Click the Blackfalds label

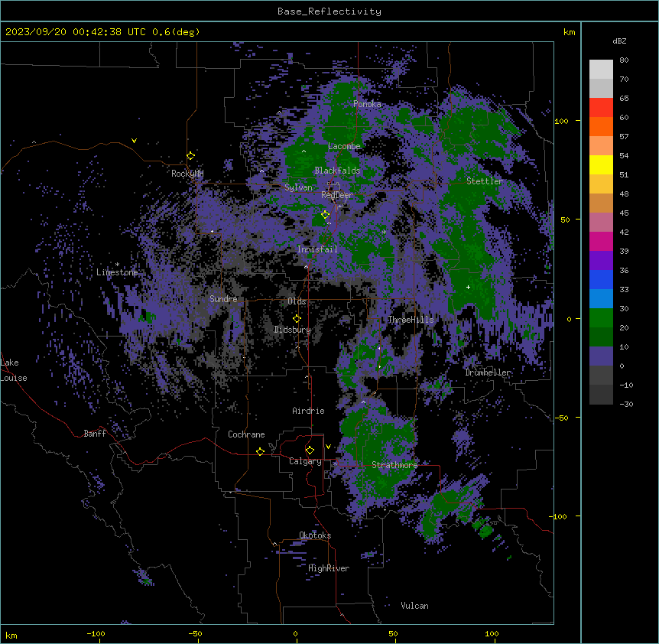coord(337,171)
